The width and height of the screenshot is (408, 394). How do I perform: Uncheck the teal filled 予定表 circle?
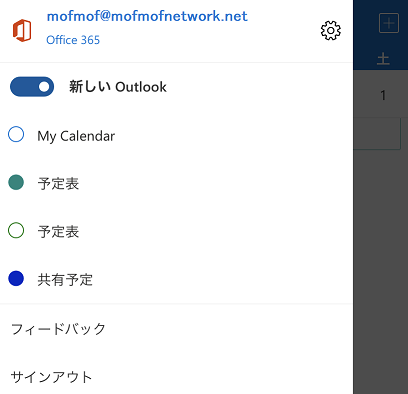16,182
